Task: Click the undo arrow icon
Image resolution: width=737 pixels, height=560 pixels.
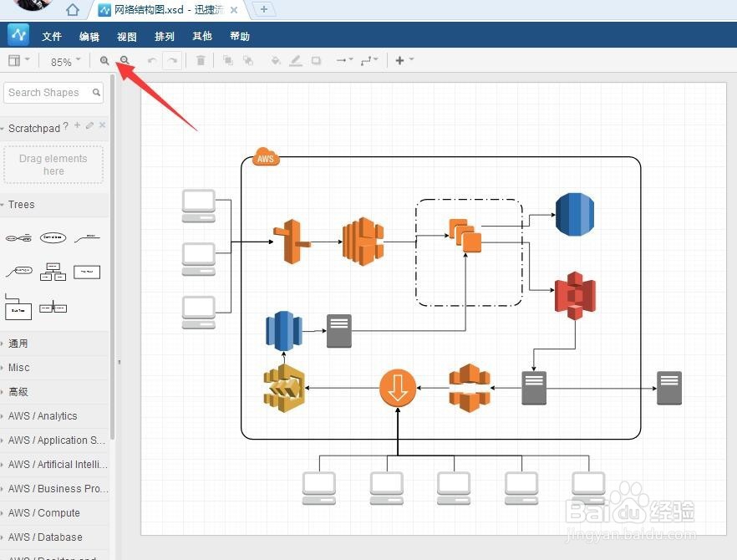Action: [x=152, y=61]
